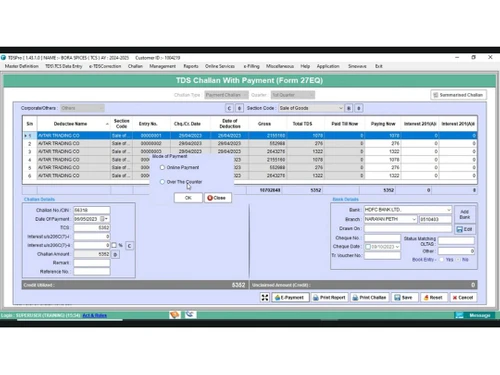Click the Drawn On input field
500x375 pixels.
[408, 228]
